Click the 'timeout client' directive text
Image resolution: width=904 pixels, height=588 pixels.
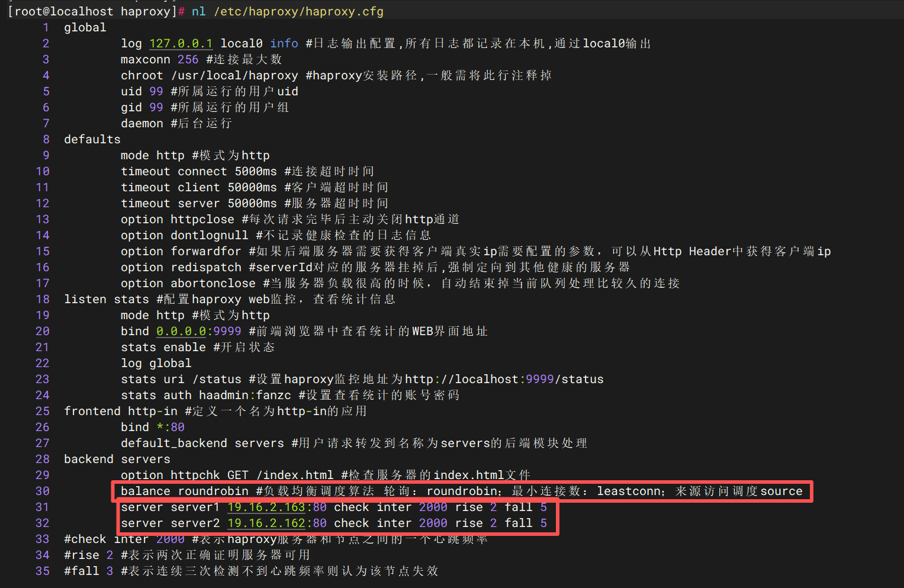click(170, 187)
